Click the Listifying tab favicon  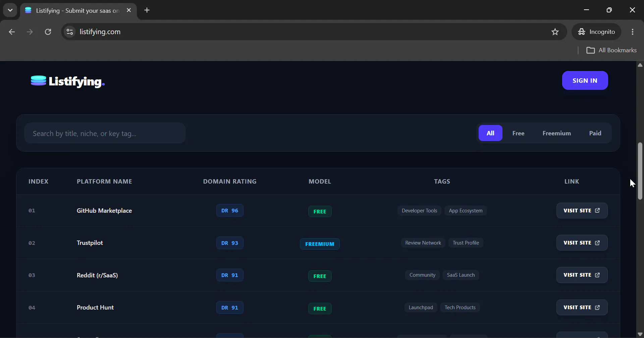(x=28, y=10)
